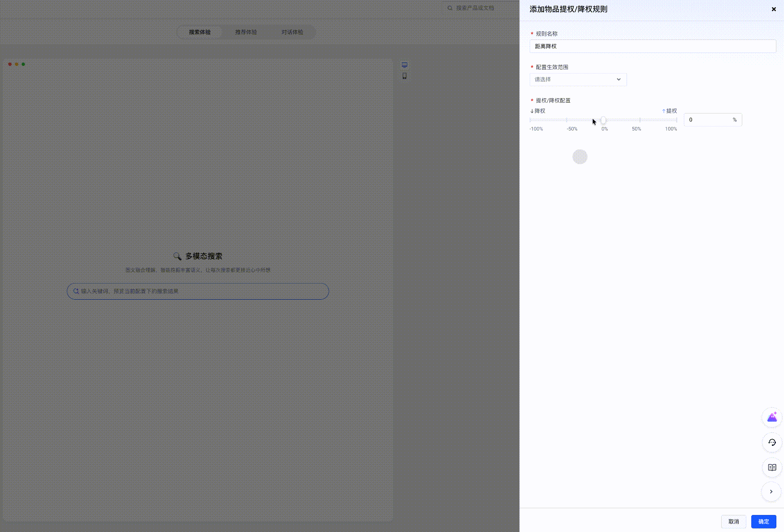Open the documentation book icon

[x=772, y=467]
